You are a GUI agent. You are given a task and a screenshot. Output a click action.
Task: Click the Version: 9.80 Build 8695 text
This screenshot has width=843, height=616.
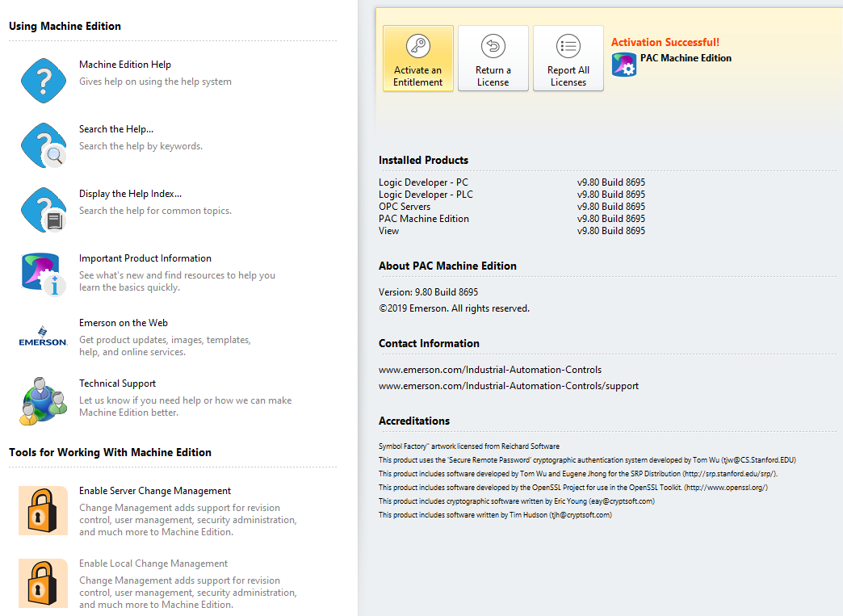[428, 292]
